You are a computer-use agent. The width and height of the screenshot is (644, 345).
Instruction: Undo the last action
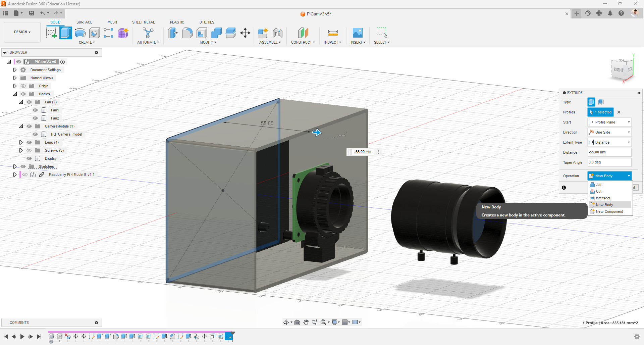coord(43,13)
